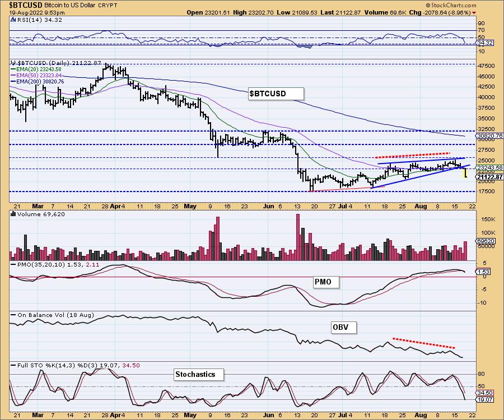Click the yellow latest price candle
The height and width of the screenshot is (420, 504).
click(x=465, y=173)
